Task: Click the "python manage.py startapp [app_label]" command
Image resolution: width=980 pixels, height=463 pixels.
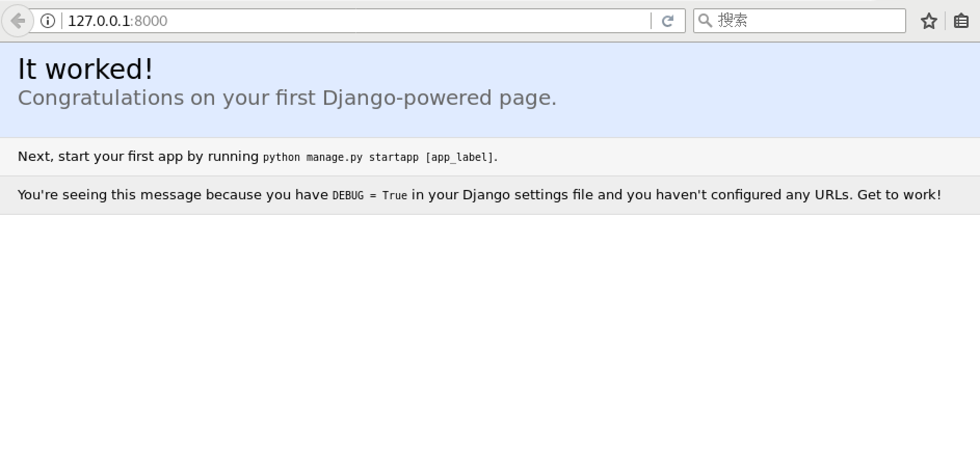Action: pos(379,157)
